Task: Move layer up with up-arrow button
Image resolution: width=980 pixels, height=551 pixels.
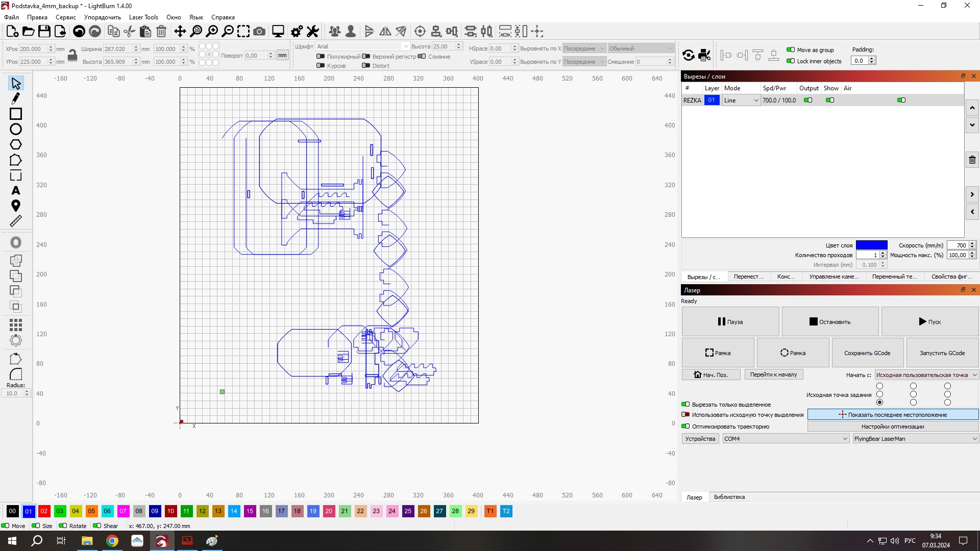Action: click(972, 108)
